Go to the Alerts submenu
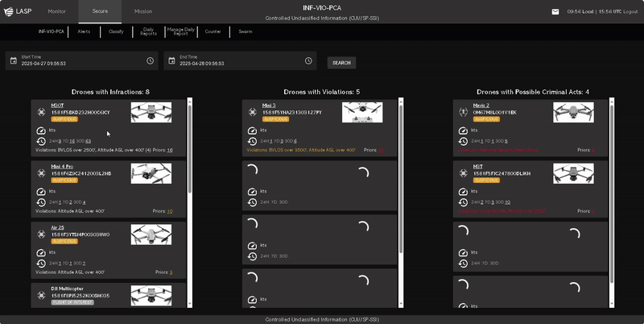This screenshot has width=644, height=324. coord(84,31)
